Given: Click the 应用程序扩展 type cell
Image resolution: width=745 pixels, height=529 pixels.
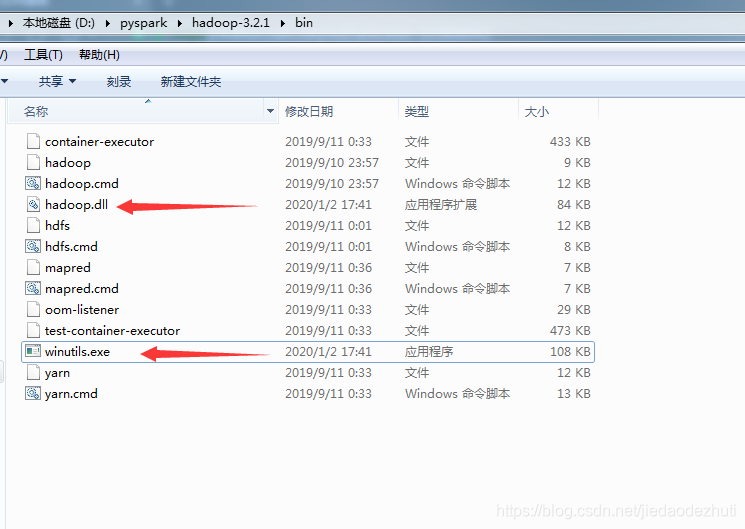Looking at the screenshot, I should (x=441, y=204).
